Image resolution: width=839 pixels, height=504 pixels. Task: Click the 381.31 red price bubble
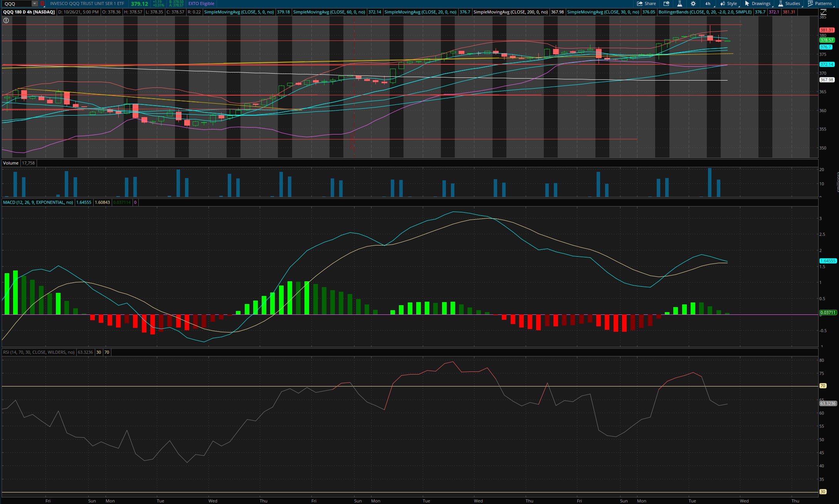pyautogui.click(x=826, y=30)
